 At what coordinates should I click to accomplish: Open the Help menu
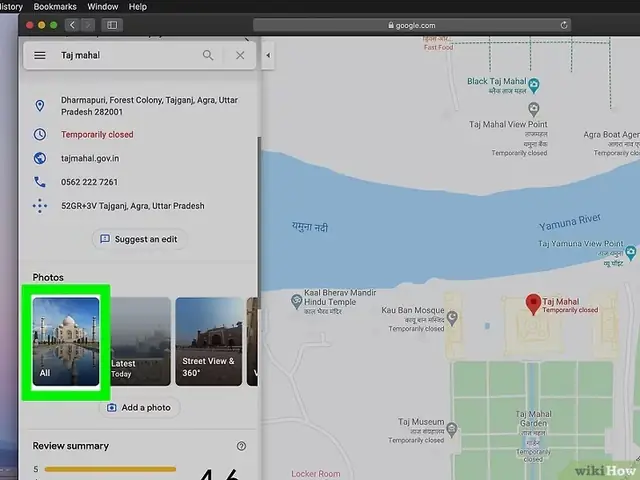pyautogui.click(x=138, y=7)
